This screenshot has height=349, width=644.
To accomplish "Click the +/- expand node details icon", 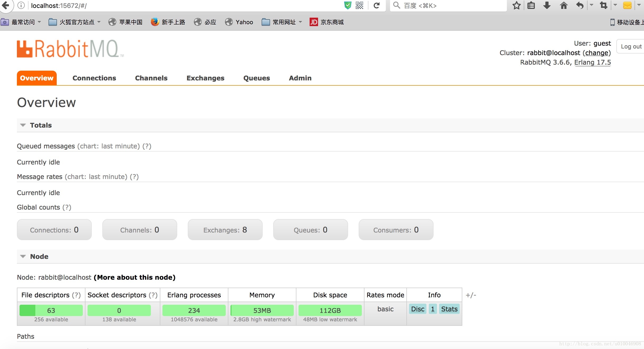I will click(471, 295).
